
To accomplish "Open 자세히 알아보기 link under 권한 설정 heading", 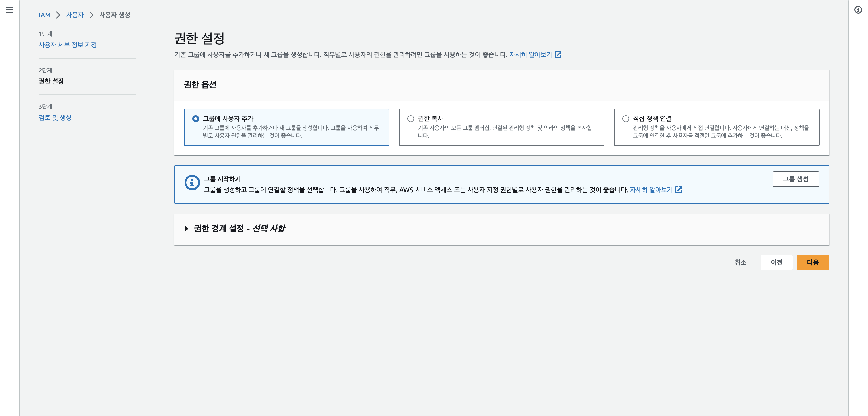I will click(530, 54).
